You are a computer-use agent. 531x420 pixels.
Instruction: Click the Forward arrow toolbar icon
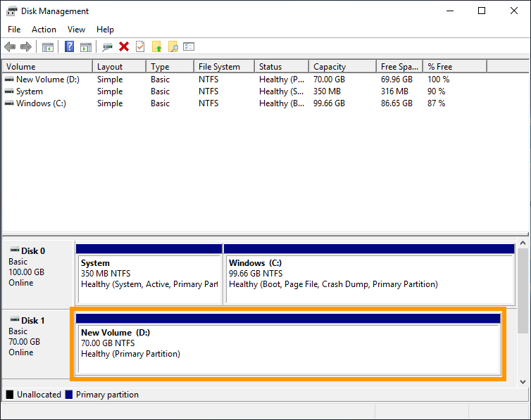pos(26,47)
